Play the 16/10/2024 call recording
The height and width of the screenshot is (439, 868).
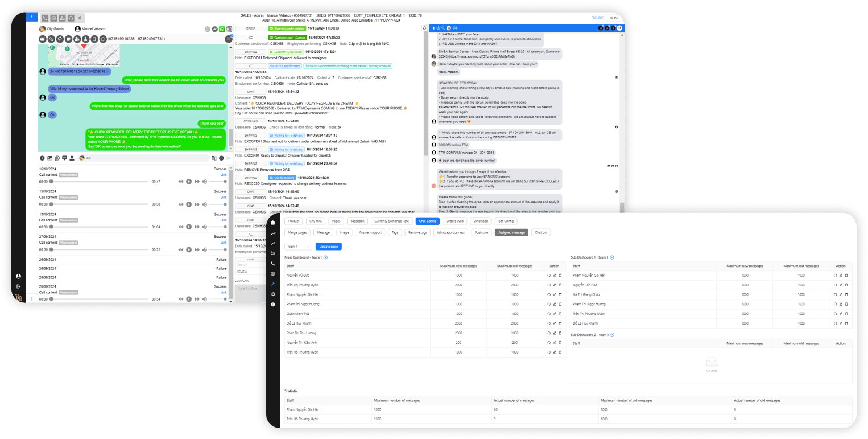click(x=189, y=181)
